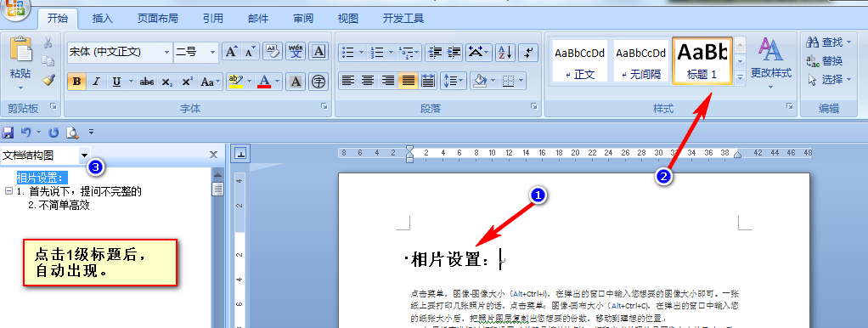Viewport: 868px width, 328px height.
Task: Apply the 无间隔 style
Action: (641, 61)
